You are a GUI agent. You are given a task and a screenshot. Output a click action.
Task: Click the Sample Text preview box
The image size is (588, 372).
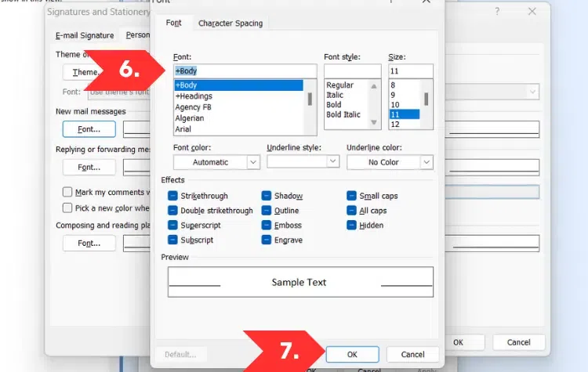[300, 282]
